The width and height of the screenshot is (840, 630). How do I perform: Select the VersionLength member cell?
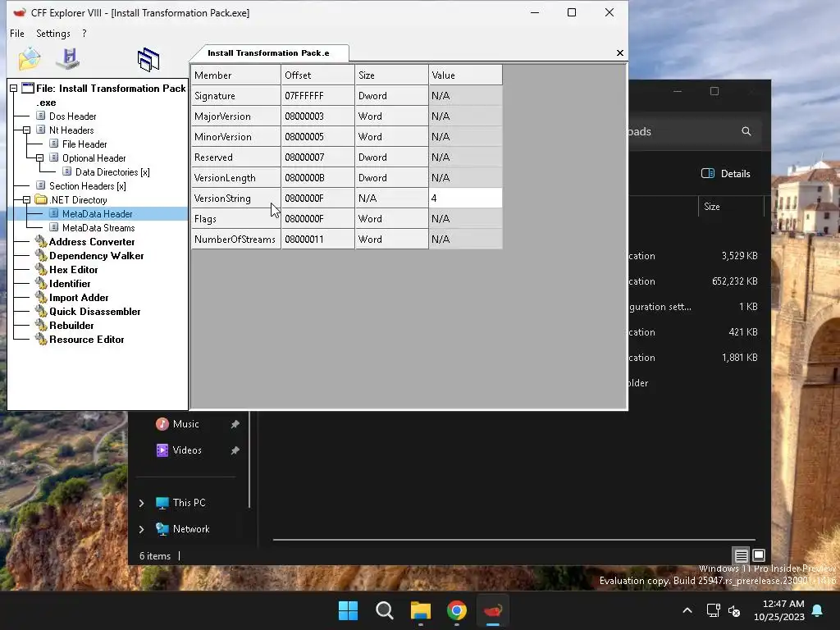tap(235, 178)
